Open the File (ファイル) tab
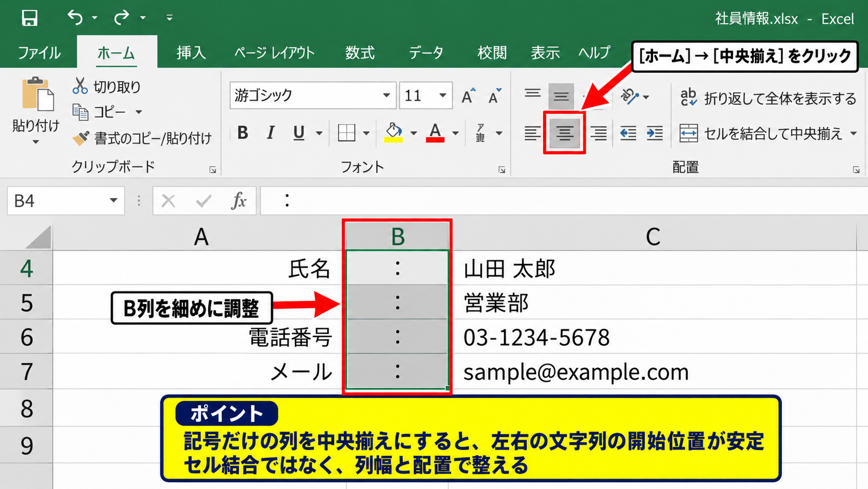Viewport: 868px width, 489px height. pos(39,52)
